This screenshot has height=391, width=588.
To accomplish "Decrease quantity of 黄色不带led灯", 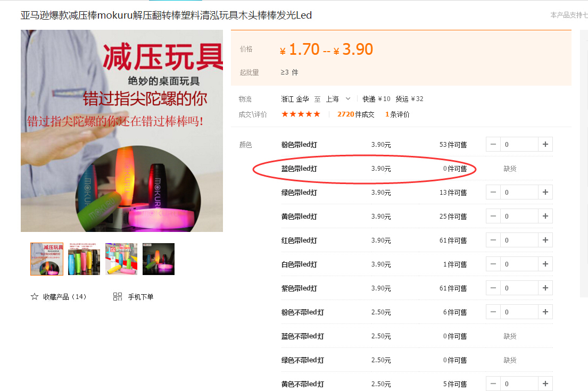I will [x=493, y=384].
